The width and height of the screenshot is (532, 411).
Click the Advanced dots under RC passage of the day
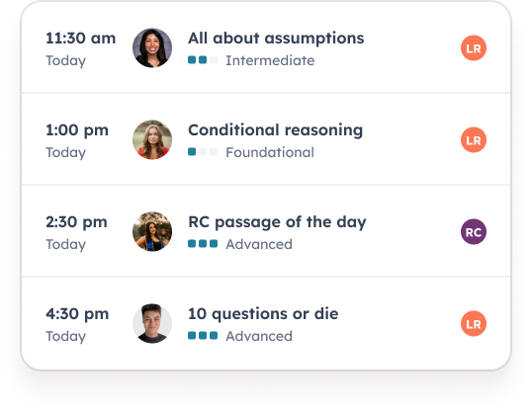pos(203,244)
